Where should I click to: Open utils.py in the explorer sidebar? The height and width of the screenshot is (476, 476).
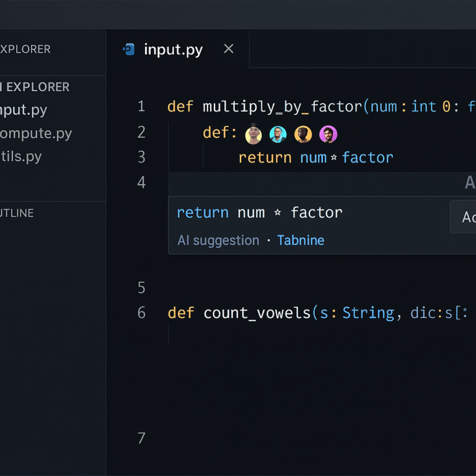click(20, 156)
